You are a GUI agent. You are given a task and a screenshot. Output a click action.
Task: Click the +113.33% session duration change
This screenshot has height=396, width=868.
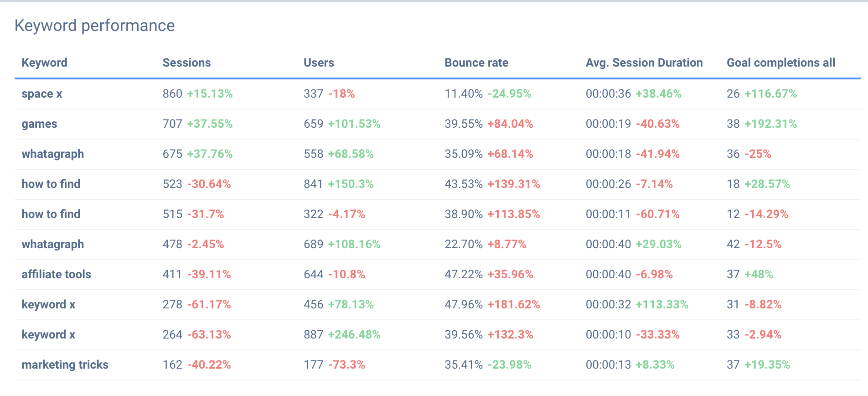(662, 304)
